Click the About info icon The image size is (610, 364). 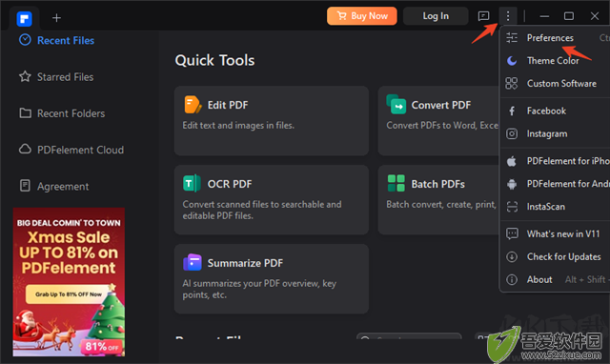coord(512,279)
